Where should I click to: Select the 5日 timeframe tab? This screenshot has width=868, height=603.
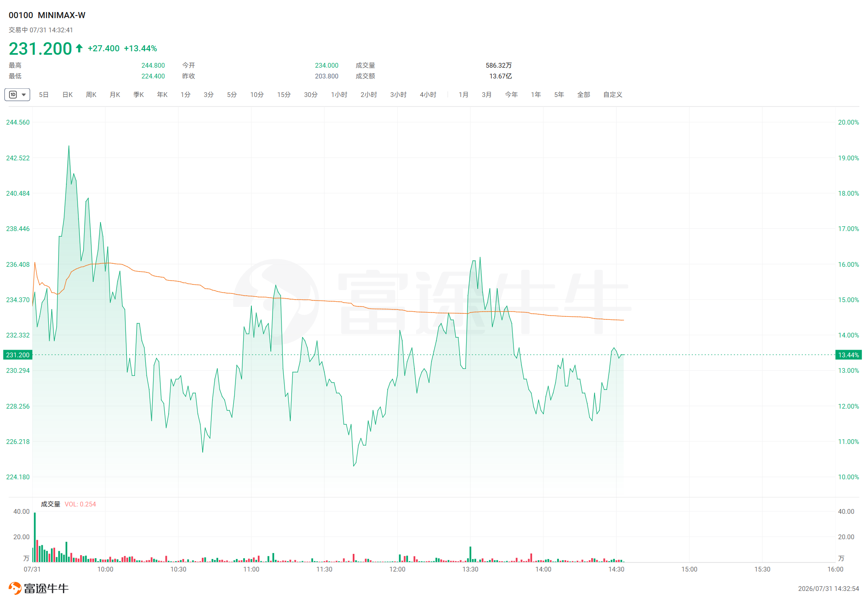44,94
